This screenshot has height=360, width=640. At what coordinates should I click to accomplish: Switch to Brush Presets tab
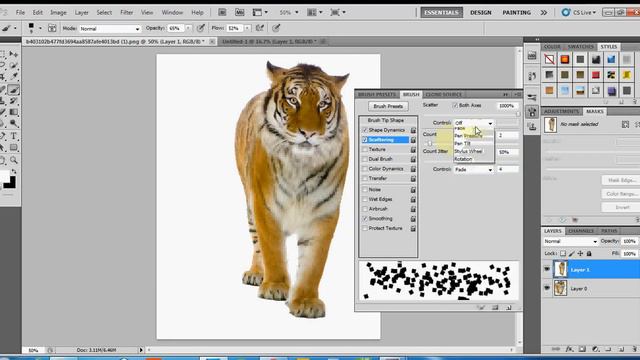(377, 94)
